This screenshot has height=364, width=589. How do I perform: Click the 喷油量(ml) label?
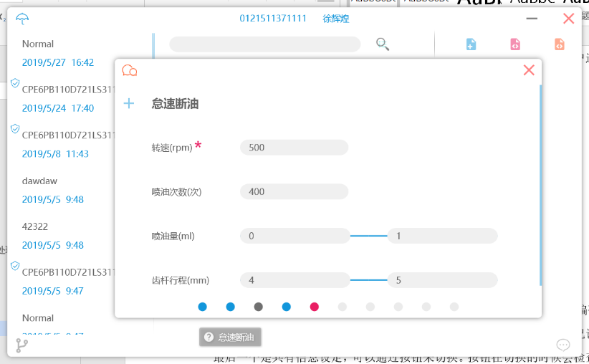(173, 236)
